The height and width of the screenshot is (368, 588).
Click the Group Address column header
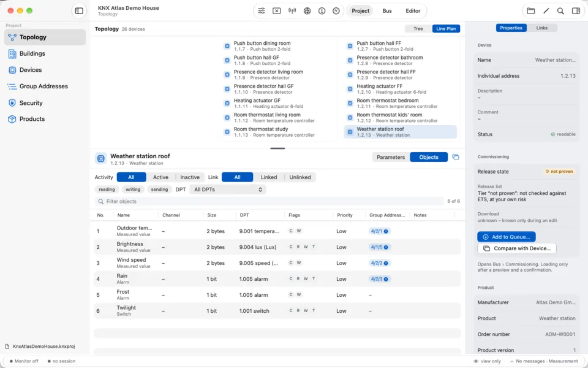(x=387, y=215)
